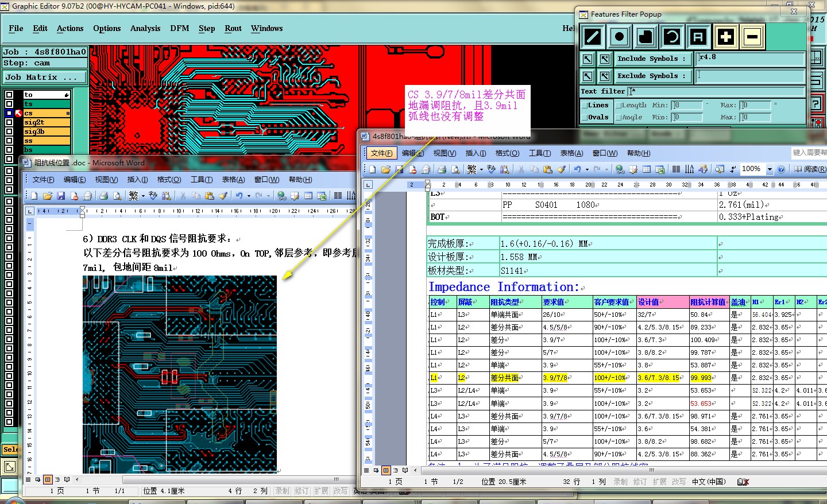
Task: Open 表格(A) menu in front Word window
Action: pos(571,153)
